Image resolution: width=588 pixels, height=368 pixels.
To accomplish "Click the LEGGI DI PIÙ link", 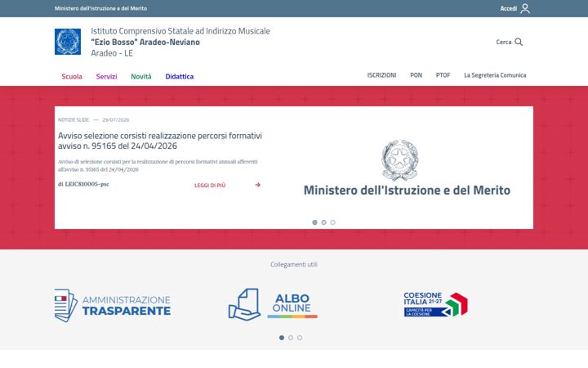I will (x=210, y=185).
